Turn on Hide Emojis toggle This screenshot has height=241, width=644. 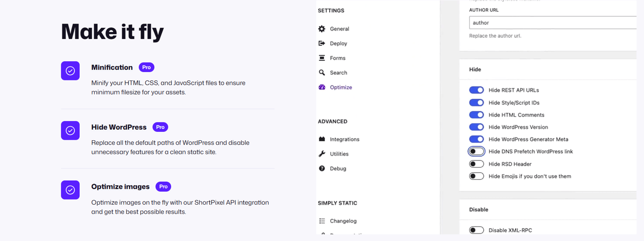point(476,176)
